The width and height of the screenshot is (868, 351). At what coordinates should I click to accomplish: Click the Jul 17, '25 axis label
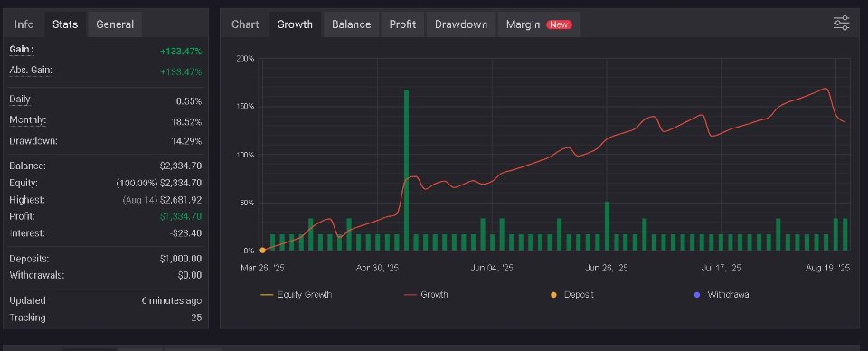point(721,268)
